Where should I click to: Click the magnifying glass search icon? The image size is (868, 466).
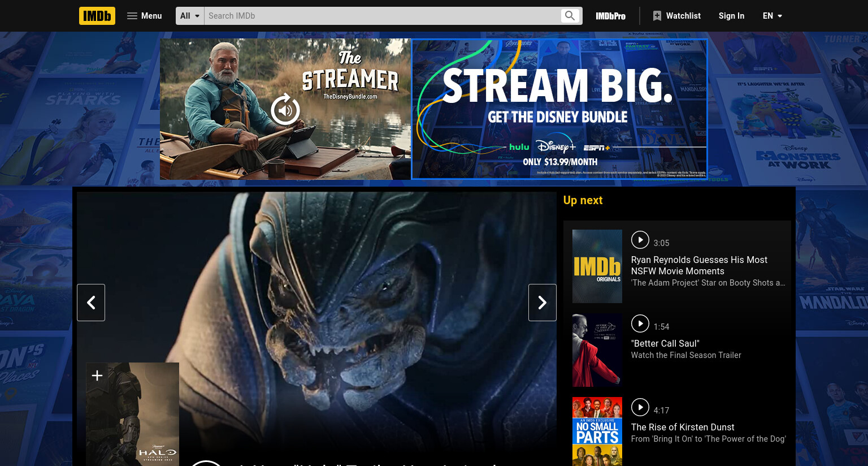coord(570,16)
